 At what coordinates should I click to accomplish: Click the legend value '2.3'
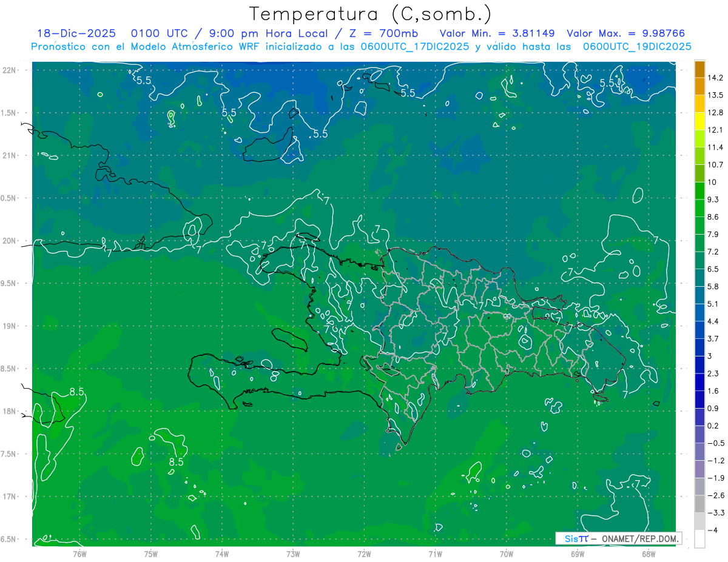[x=713, y=373]
